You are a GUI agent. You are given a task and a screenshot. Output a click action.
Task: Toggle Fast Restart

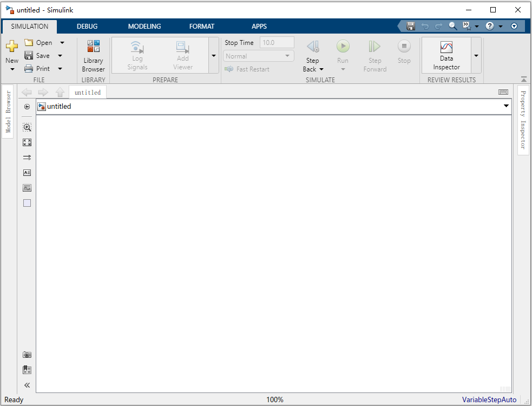[x=247, y=69]
